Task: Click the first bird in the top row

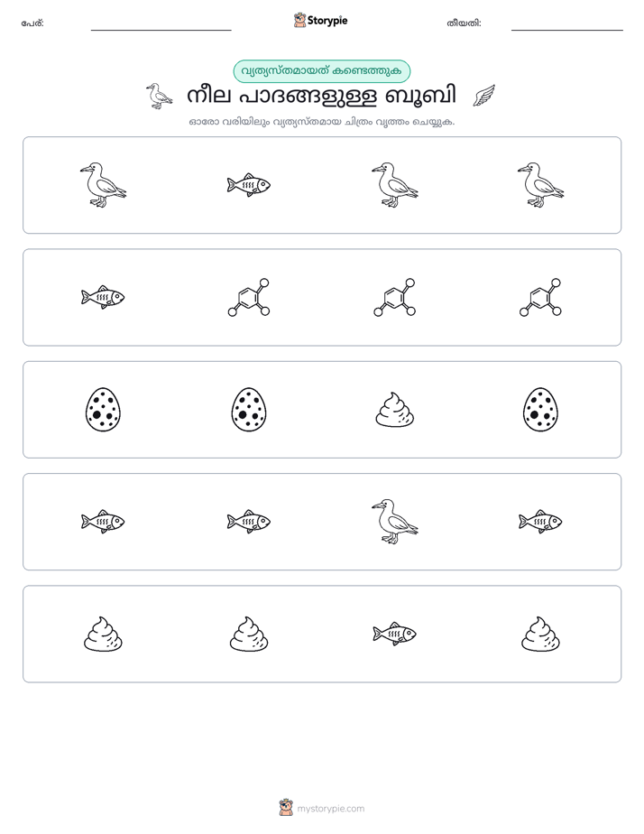Action: click(103, 185)
